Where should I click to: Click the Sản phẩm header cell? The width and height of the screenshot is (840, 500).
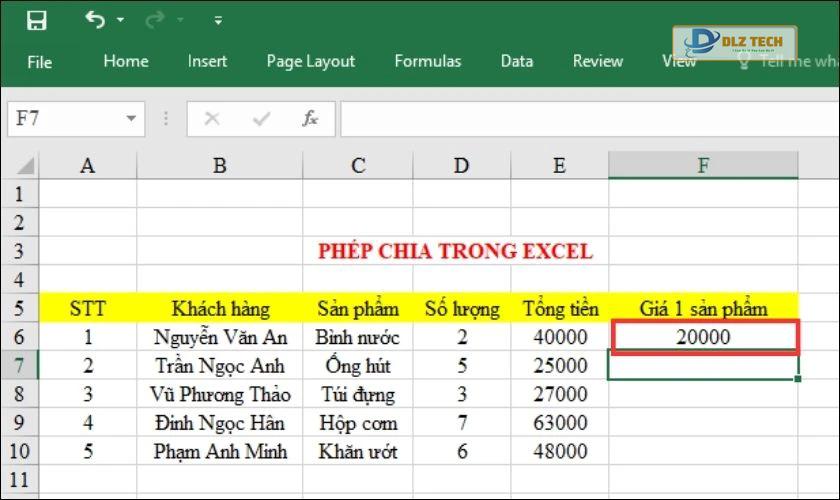pos(358,308)
